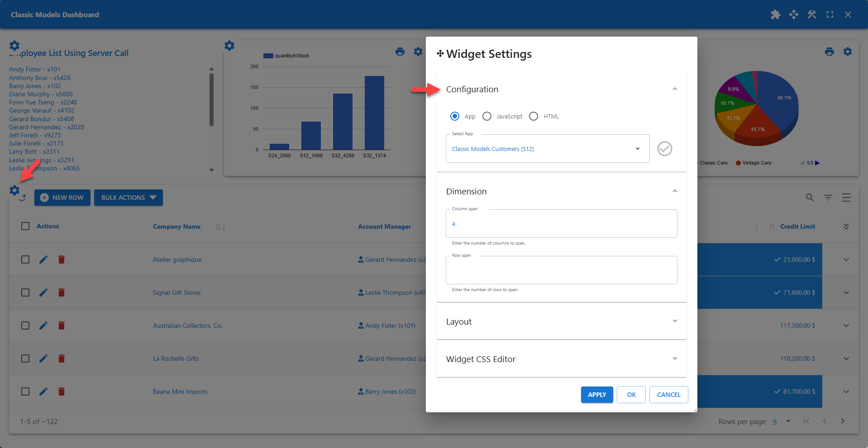Open the filter icon above the table
Screen dimensions: 868x448
click(x=828, y=198)
